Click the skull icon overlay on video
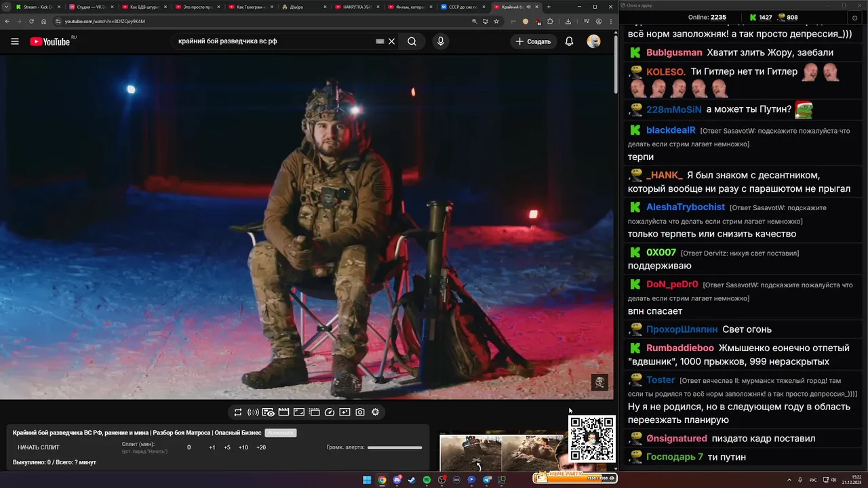This screenshot has width=868, height=488. coord(599,382)
